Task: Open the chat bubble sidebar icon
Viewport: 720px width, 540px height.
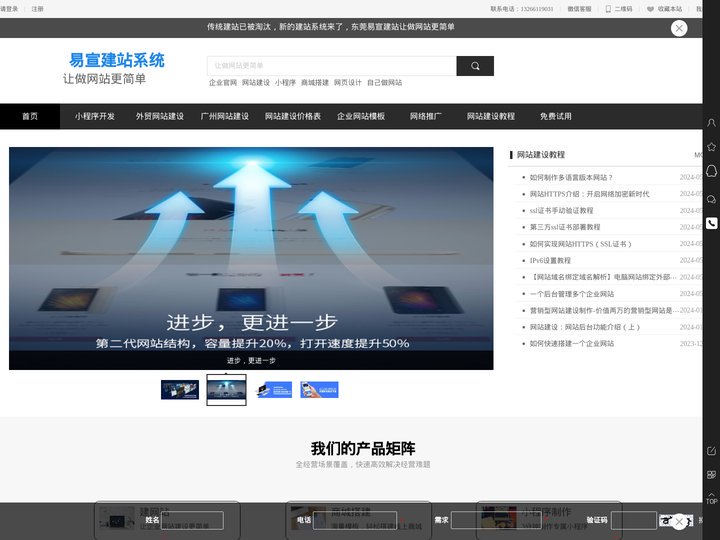Action: (x=711, y=199)
